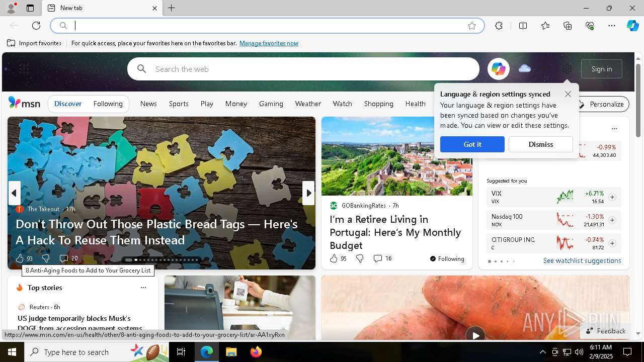Click the Feedback button
Image resolution: width=644 pixels, height=362 pixels.
606,331
